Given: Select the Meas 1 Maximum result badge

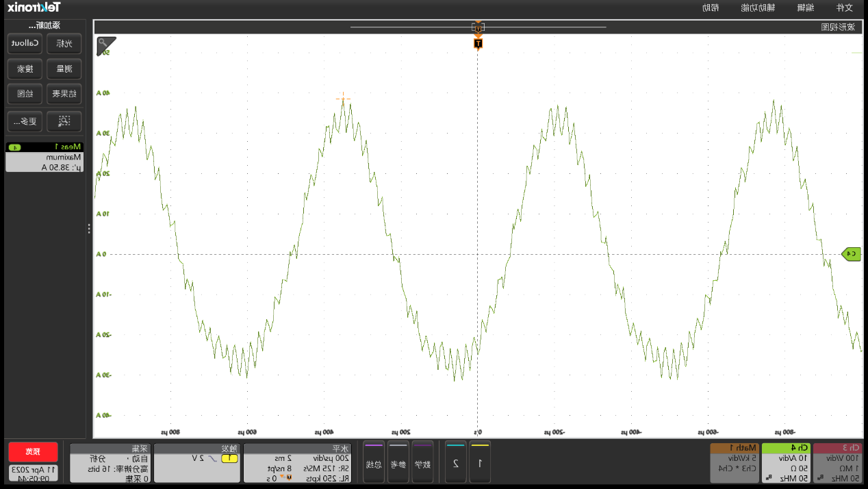Looking at the screenshot, I should [44, 158].
